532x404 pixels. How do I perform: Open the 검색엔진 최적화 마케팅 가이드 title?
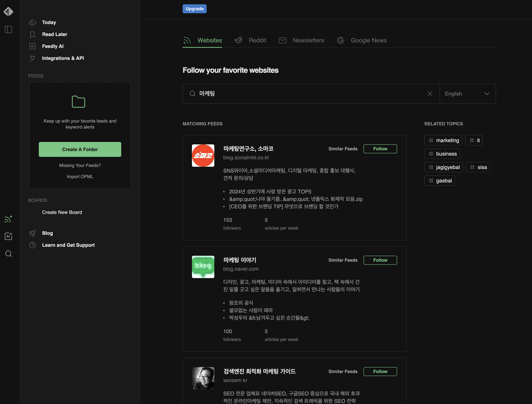click(259, 371)
